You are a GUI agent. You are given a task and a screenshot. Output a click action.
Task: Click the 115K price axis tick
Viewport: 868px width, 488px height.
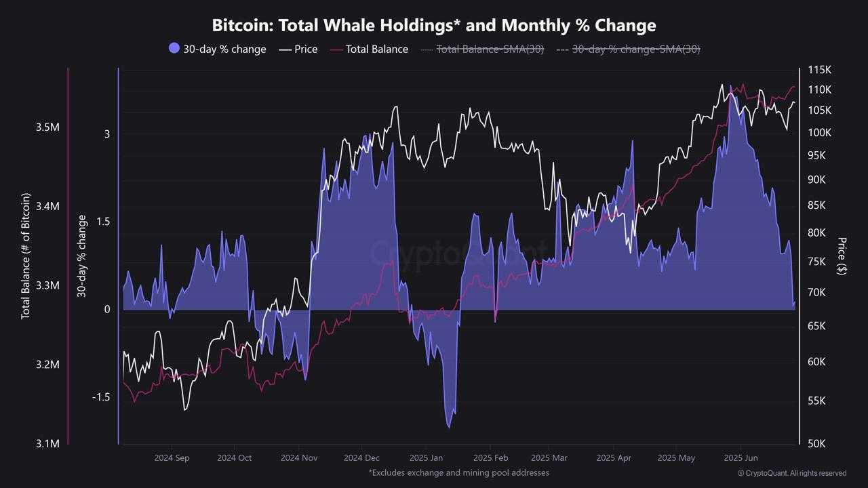(x=819, y=70)
